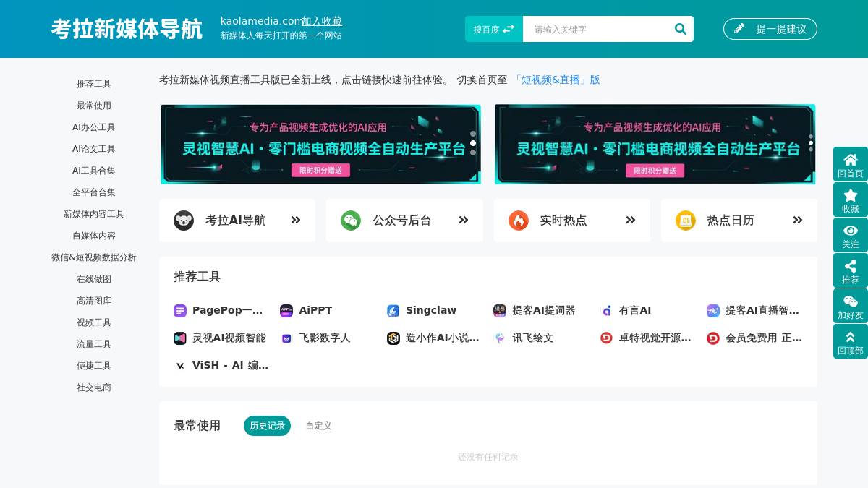Open 流量工具 sidebar category

coord(94,344)
